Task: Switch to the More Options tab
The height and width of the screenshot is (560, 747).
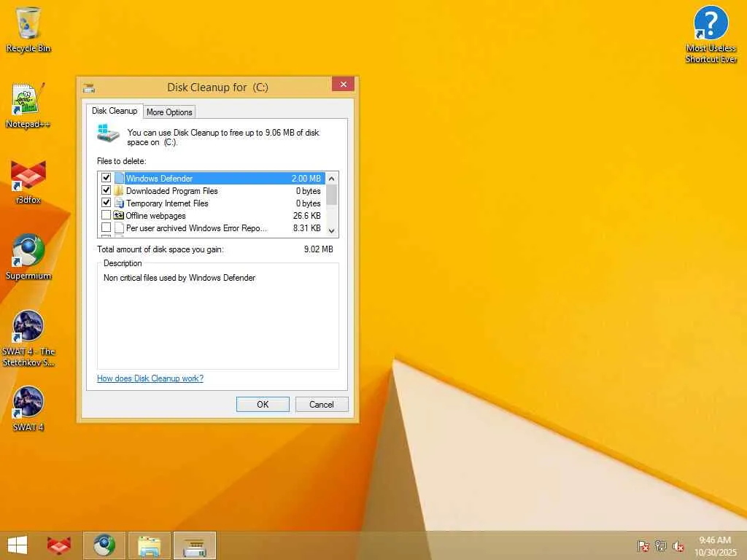Action: pos(169,112)
